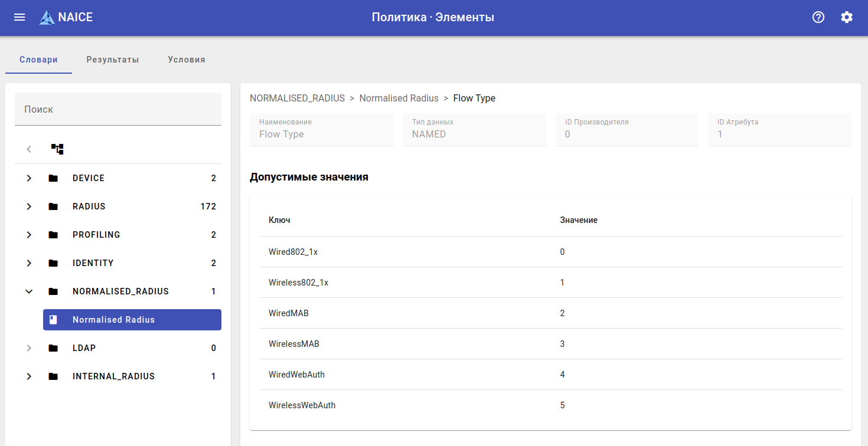Switch to the Результаты tab
868x446 pixels.
click(113, 60)
